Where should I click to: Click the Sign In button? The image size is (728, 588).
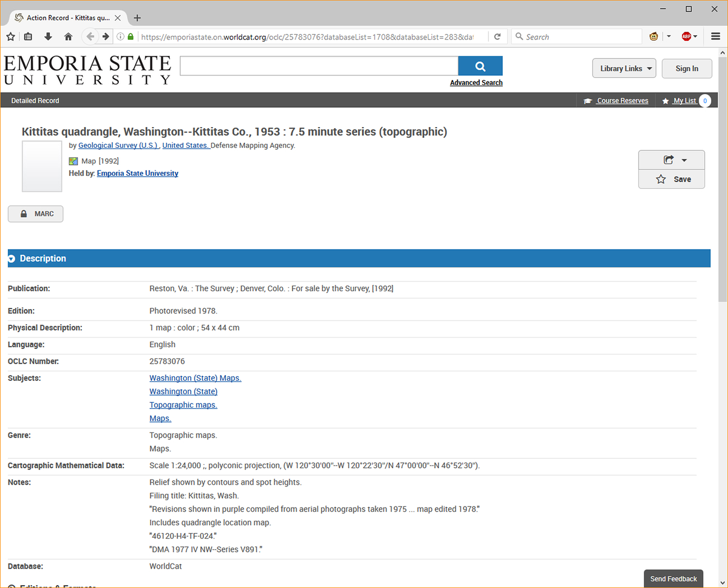coord(687,68)
